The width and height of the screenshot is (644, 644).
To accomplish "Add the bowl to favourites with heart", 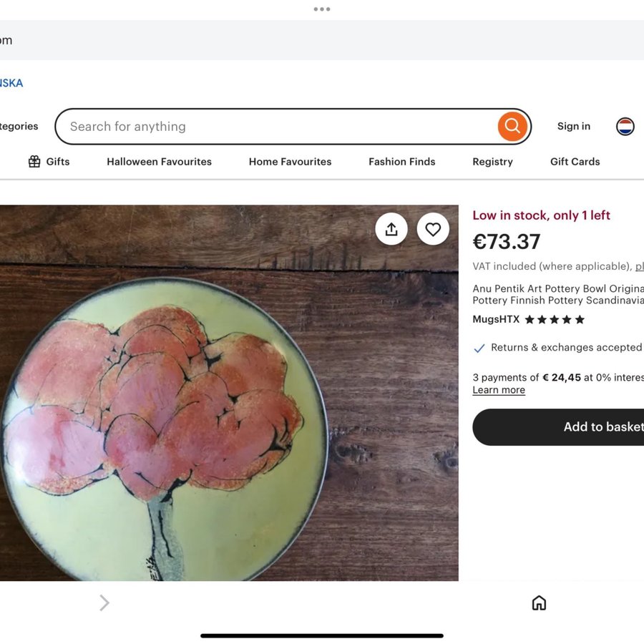I will (433, 229).
